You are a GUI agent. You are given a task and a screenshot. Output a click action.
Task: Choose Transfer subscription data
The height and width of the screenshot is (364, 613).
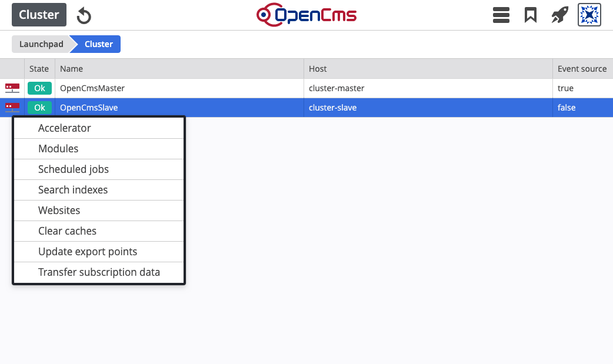pyautogui.click(x=98, y=272)
